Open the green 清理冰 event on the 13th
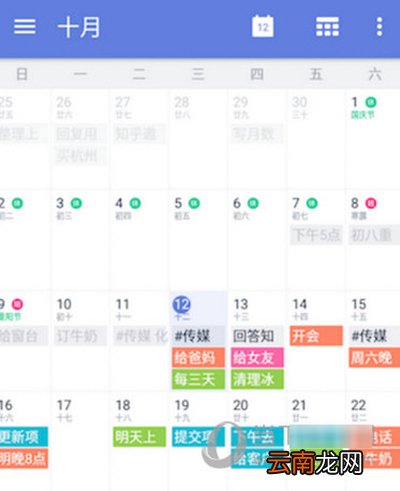The width and height of the screenshot is (400, 491). (x=257, y=379)
